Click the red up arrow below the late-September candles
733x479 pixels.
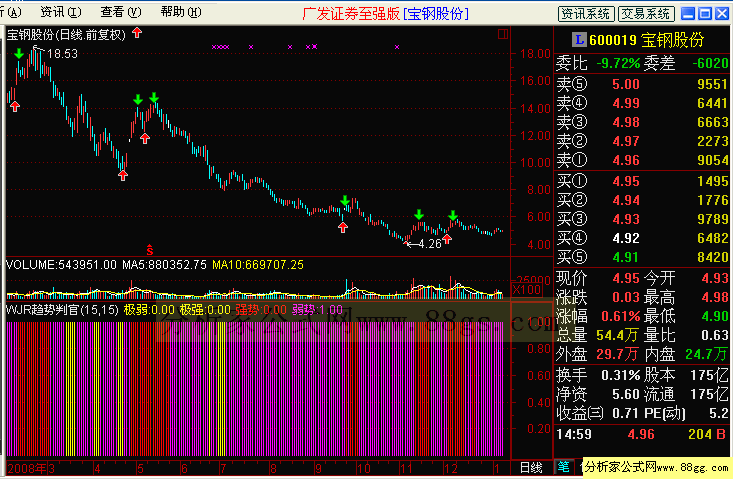(x=343, y=228)
